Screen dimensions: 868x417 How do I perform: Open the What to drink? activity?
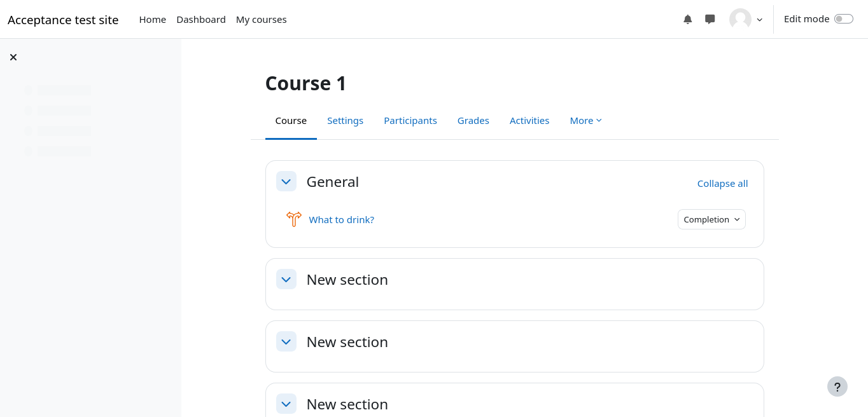(341, 220)
